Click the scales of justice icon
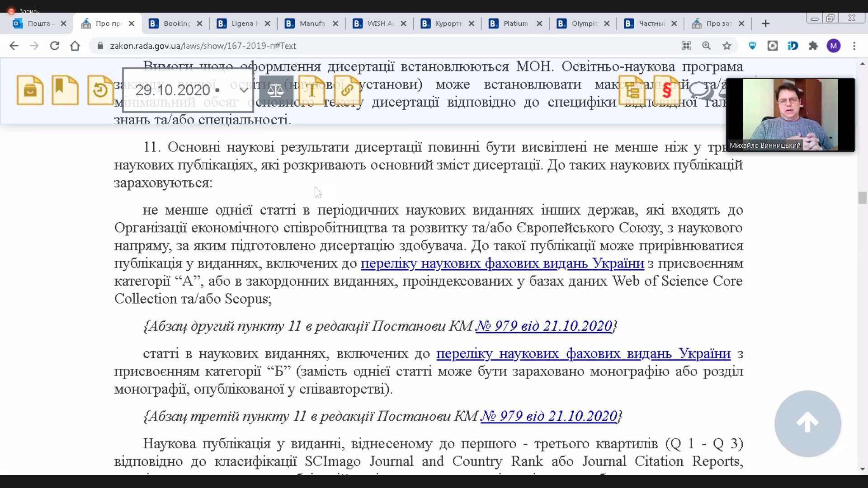Viewport: 868px width, 488px height. pos(275,90)
